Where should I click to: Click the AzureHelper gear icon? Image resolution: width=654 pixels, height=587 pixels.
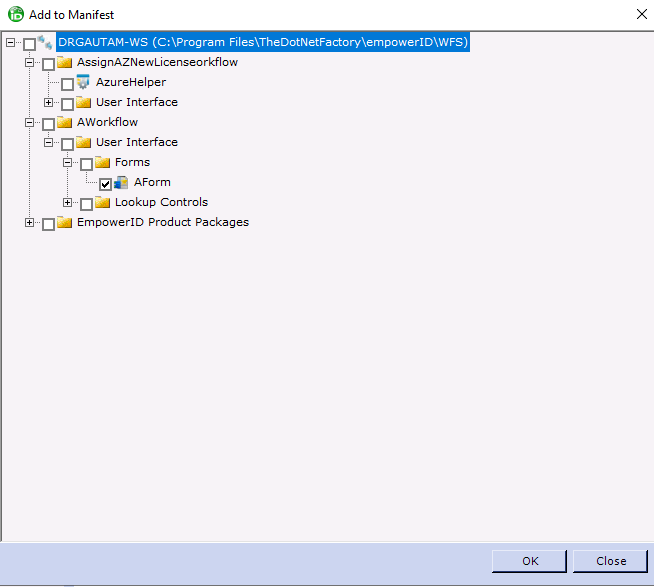click(83, 83)
